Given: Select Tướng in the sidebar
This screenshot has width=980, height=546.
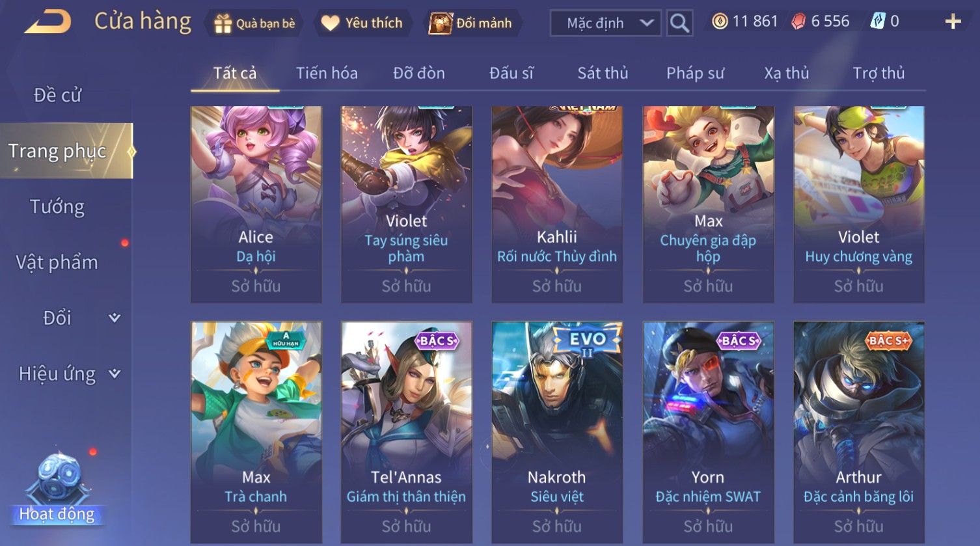Looking at the screenshot, I should [57, 206].
